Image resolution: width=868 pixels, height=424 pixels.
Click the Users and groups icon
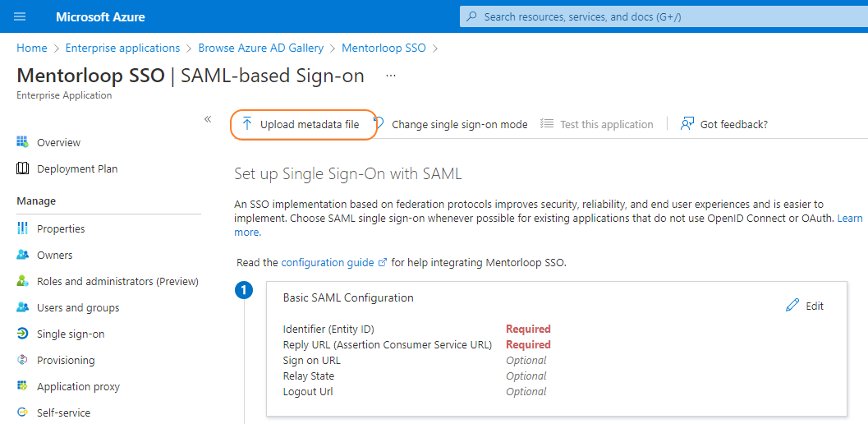pyautogui.click(x=22, y=307)
